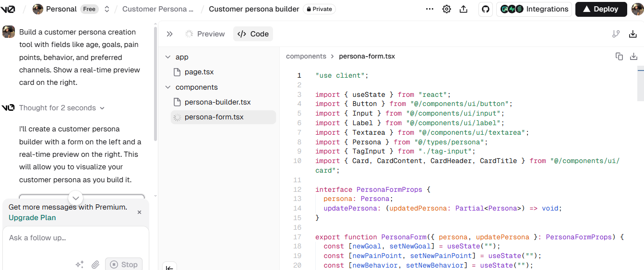Click the loading spinner beside persona-form.tsx

[x=177, y=117]
